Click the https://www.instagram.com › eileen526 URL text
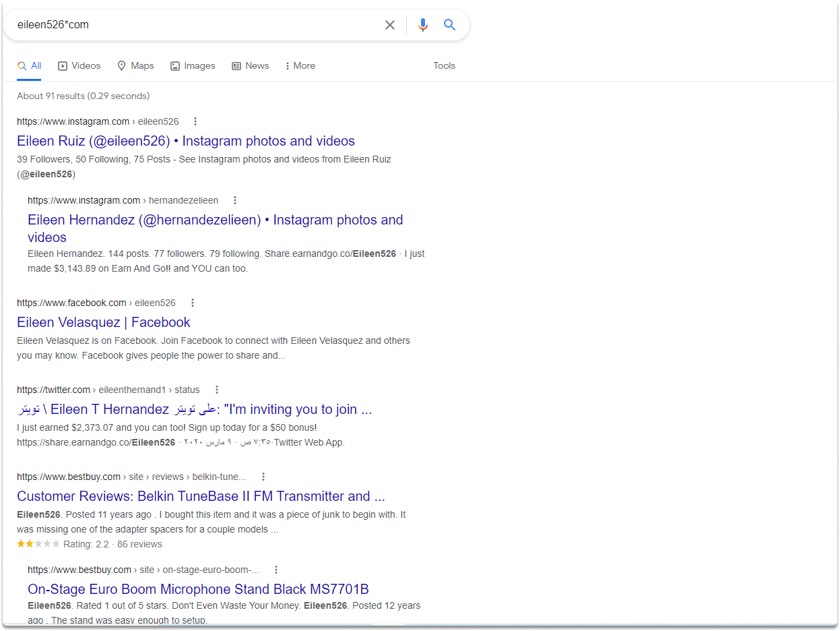The width and height of the screenshot is (840, 631). [x=98, y=121]
